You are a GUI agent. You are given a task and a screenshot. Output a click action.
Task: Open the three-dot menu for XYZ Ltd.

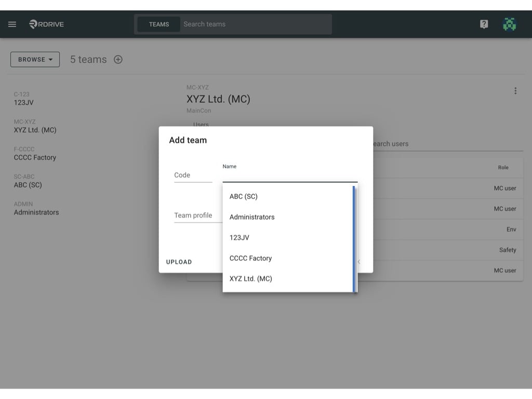pyautogui.click(x=515, y=91)
